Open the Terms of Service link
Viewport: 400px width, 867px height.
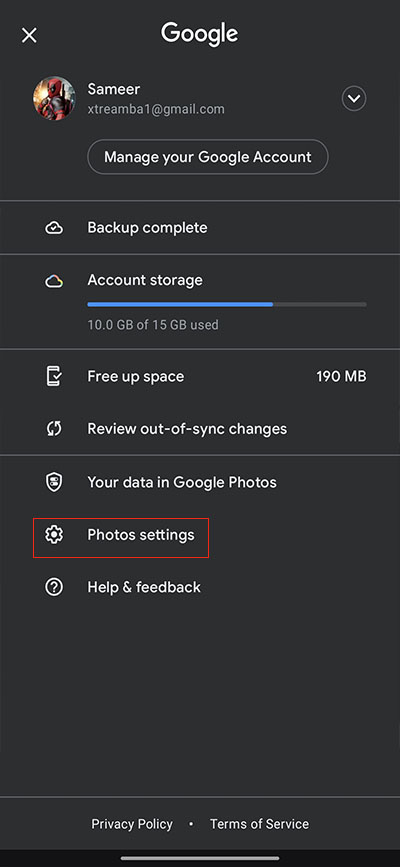click(259, 824)
